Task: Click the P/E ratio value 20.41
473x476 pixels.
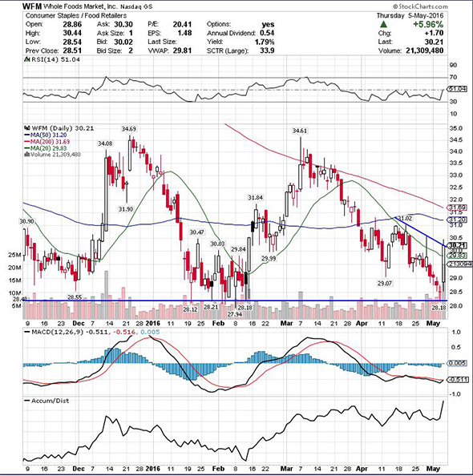Action: [182, 24]
